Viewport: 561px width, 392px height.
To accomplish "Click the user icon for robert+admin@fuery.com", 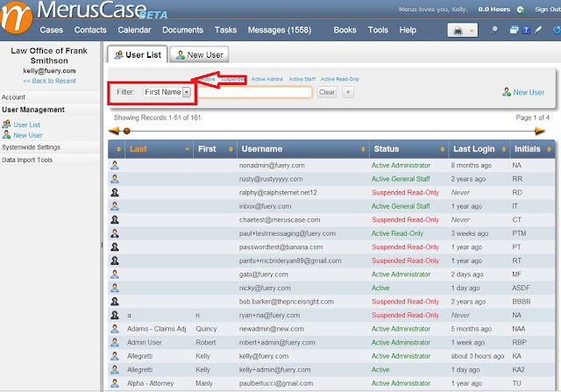I will coord(115,342).
